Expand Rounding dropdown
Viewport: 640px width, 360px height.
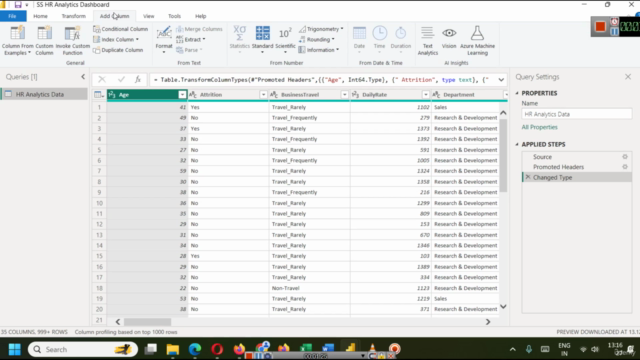tap(317, 40)
